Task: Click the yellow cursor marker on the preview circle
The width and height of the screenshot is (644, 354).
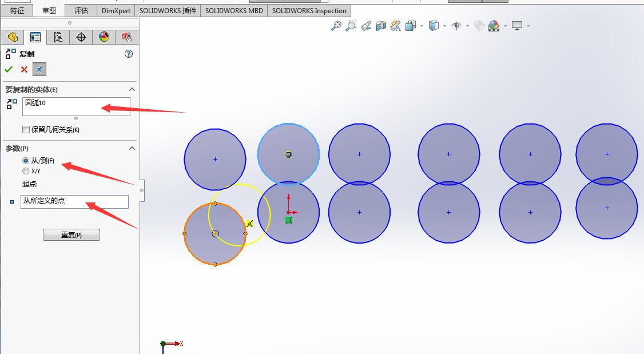Action: point(249,224)
